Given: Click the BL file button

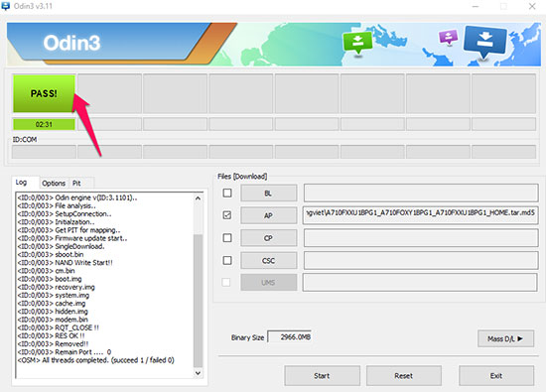Looking at the screenshot, I should coord(268,194).
